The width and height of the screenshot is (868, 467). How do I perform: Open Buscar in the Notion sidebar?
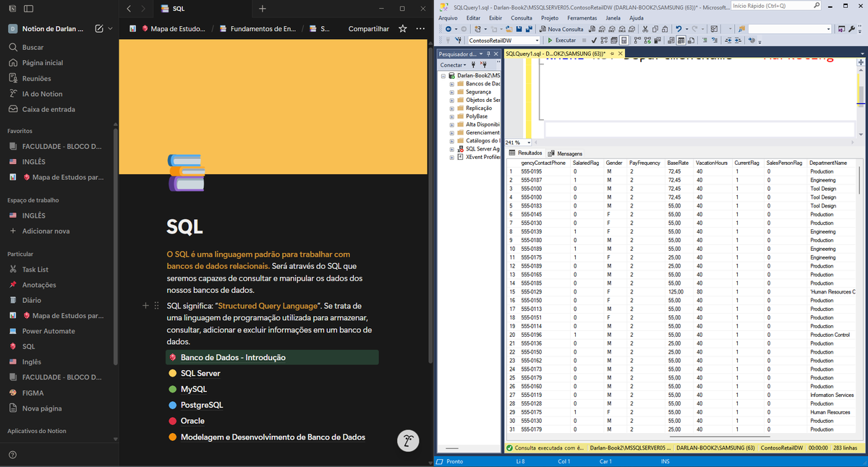coord(33,47)
